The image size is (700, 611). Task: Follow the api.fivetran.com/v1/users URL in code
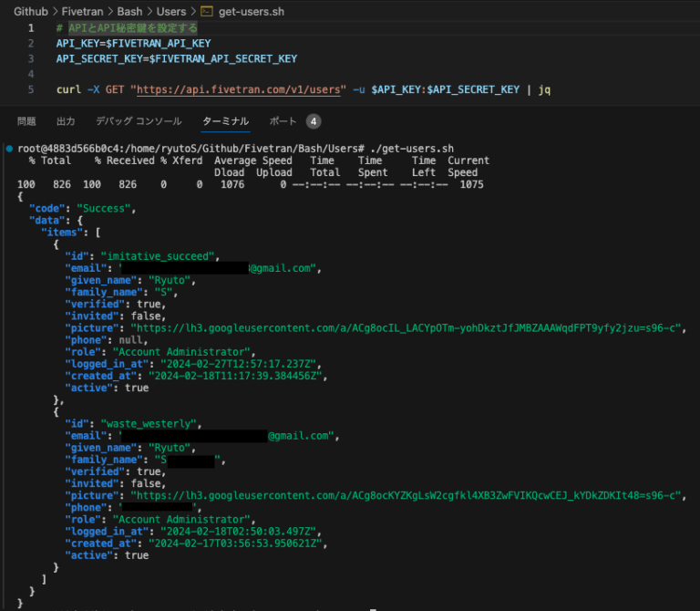click(x=241, y=89)
